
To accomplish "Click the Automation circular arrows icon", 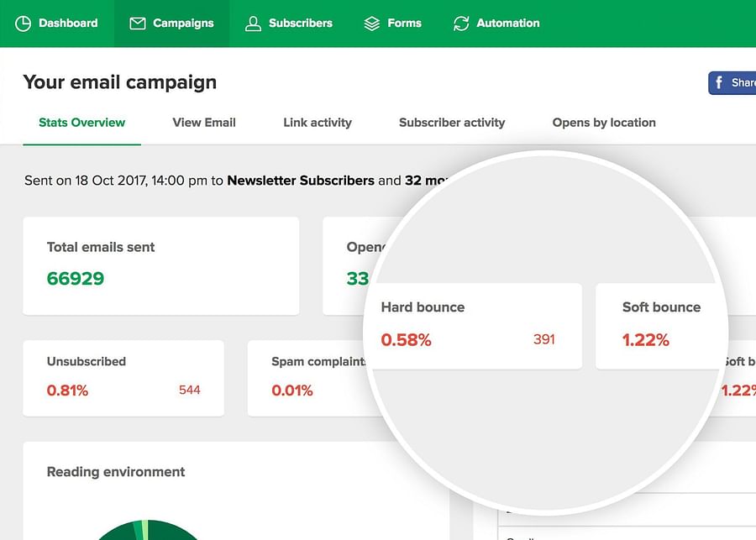I will point(461,24).
